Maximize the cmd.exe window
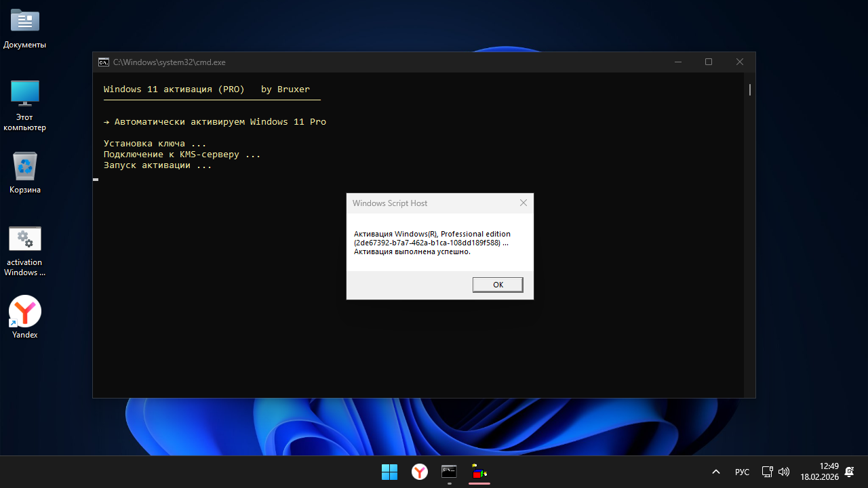This screenshot has width=868, height=488. [709, 62]
